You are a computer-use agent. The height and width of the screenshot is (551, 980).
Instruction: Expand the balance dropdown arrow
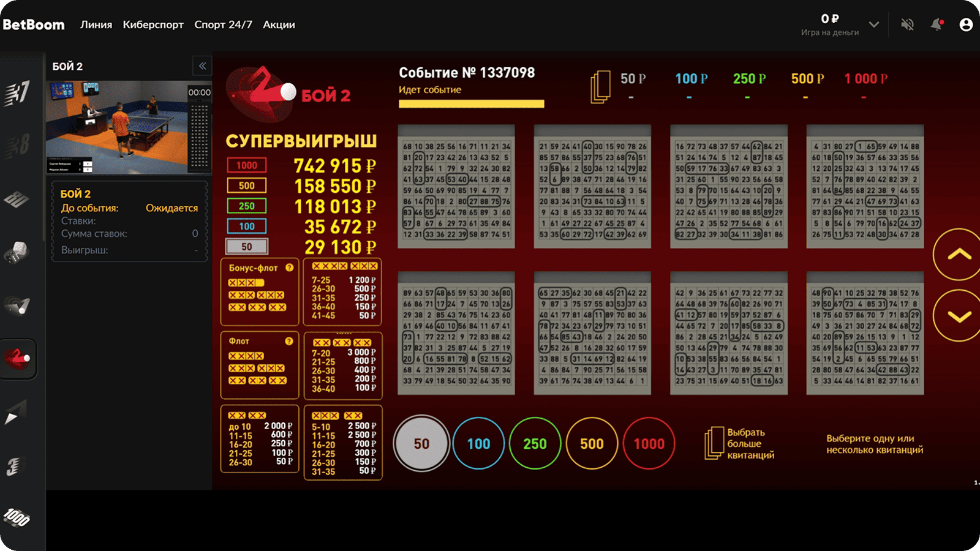click(x=874, y=24)
